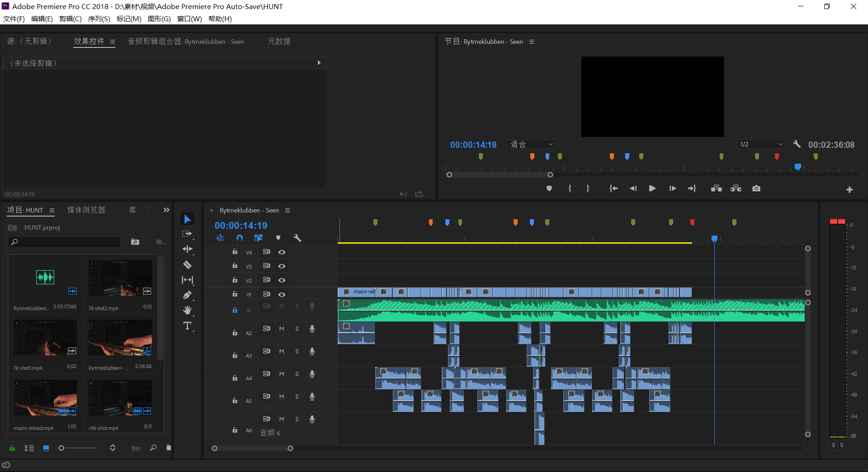The width and height of the screenshot is (868, 472).
Task: Open the 标记(M) menu
Action: click(129, 19)
